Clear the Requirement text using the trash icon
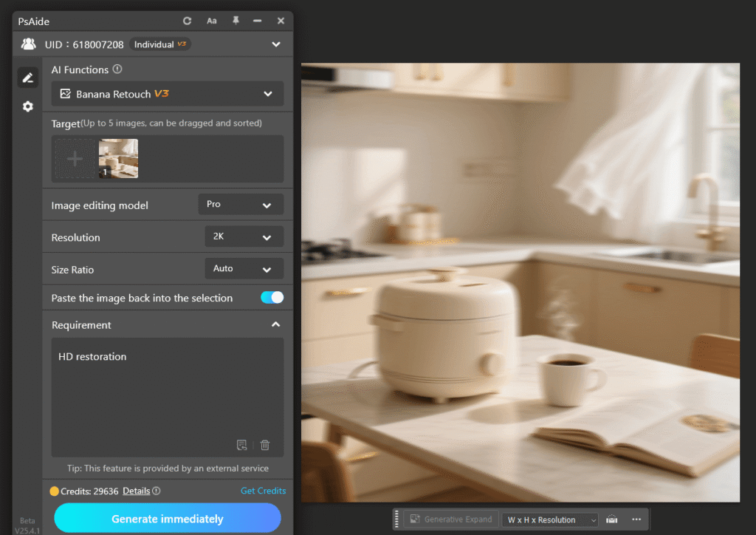This screenshot has height=535, width=756. click(x=264, y=445)
